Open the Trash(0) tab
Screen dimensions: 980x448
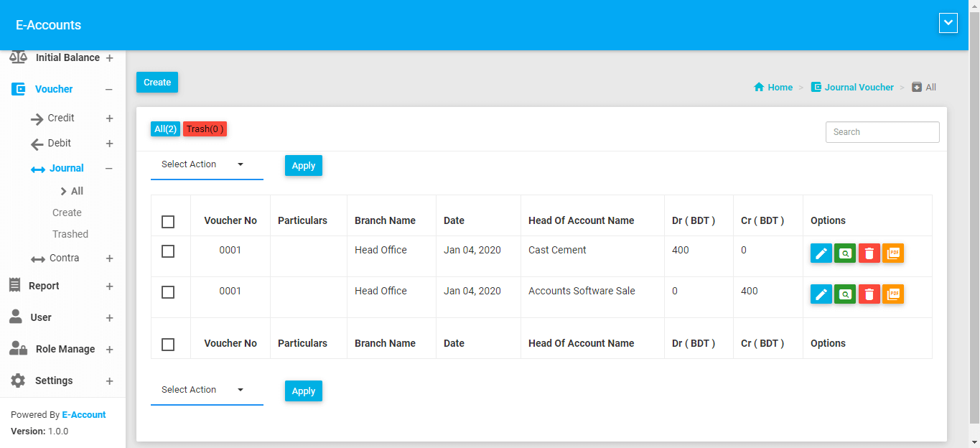(x=205, y=129)
